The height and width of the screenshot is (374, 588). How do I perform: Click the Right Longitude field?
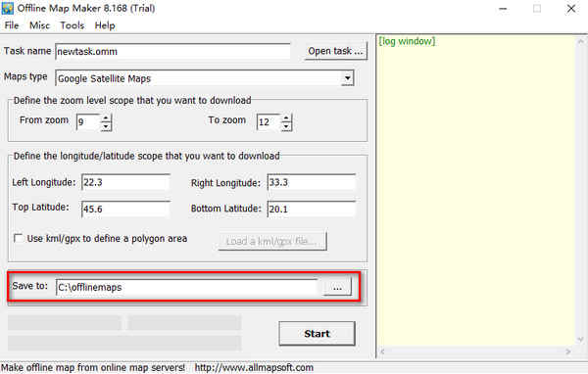312,182
